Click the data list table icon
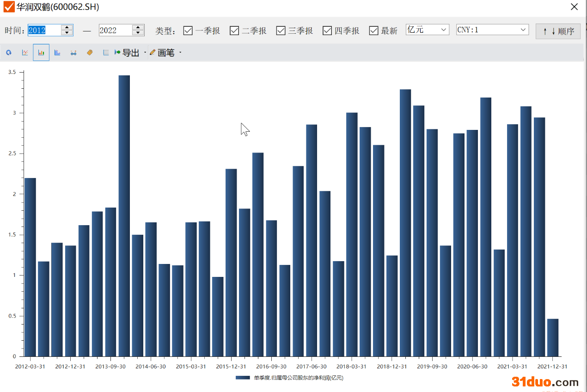 click(x=106, y=53)
